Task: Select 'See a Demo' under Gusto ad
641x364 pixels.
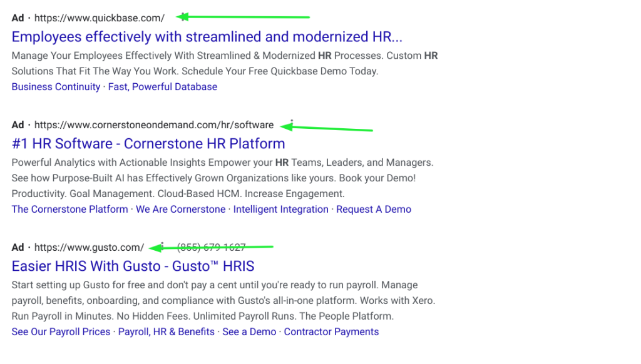Action: pos(249,332)
